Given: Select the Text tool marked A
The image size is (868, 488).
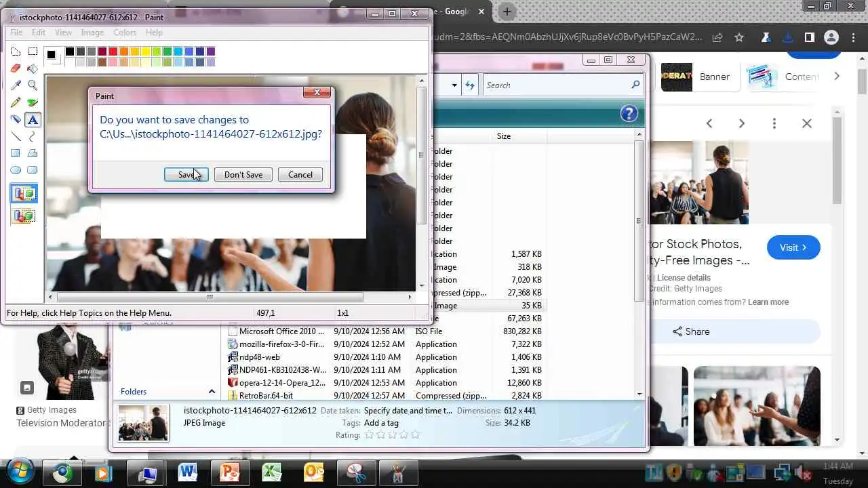Looking at the screenshot, I should (33, 120).
